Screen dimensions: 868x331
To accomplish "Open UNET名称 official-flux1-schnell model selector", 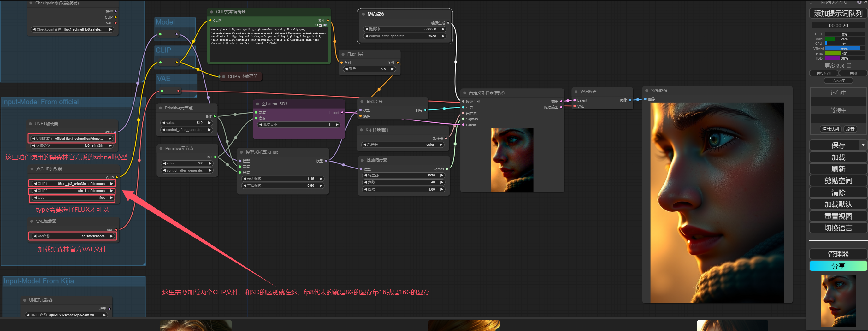I will (72, 139).
